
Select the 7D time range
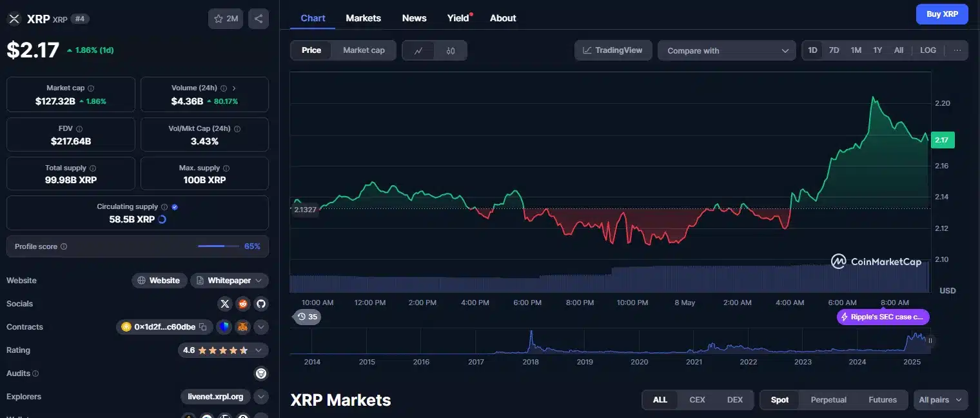click(x=834, y=50)
